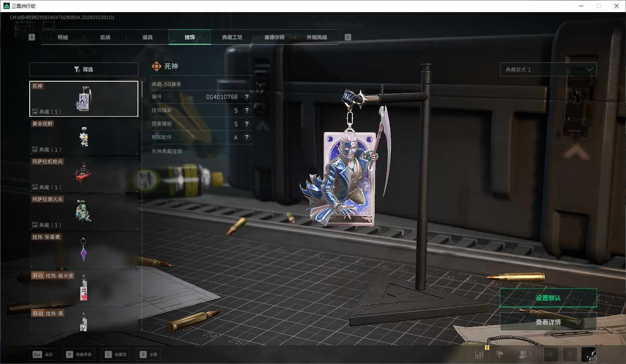The height and width of the screenshot is (364, 626).
Task: Click the flag icon in bottom bar
Action: 499,355
